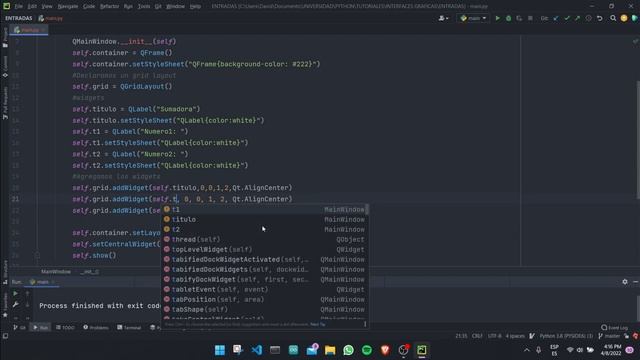Screen dimensions: 640x360
Task: Rollback changes with the undo arrow icon
Action: [599, 18]
